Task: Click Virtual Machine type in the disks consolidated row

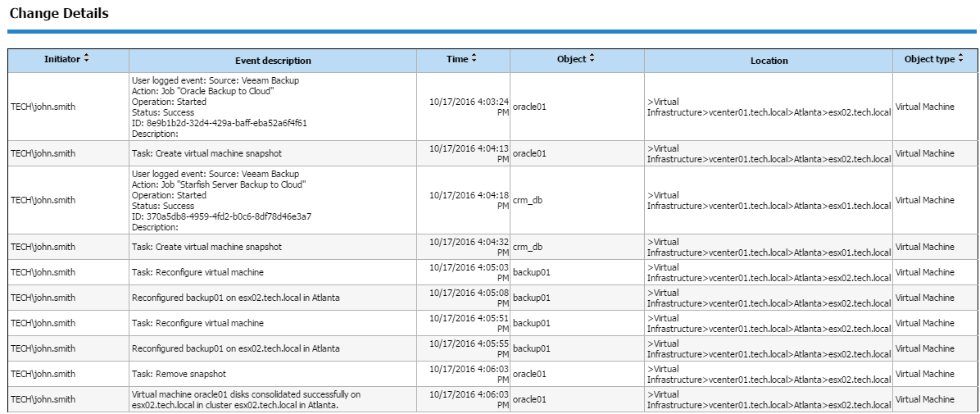Action: pyautogui.click(x=925, y=399)
